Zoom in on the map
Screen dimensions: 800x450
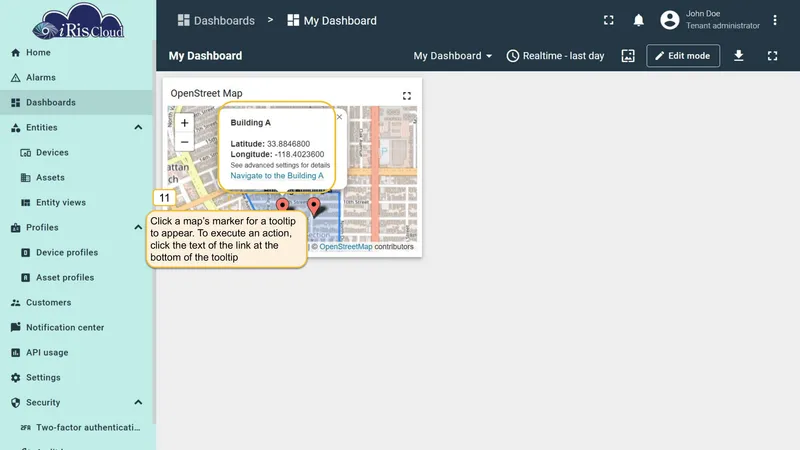pos(185,123)
